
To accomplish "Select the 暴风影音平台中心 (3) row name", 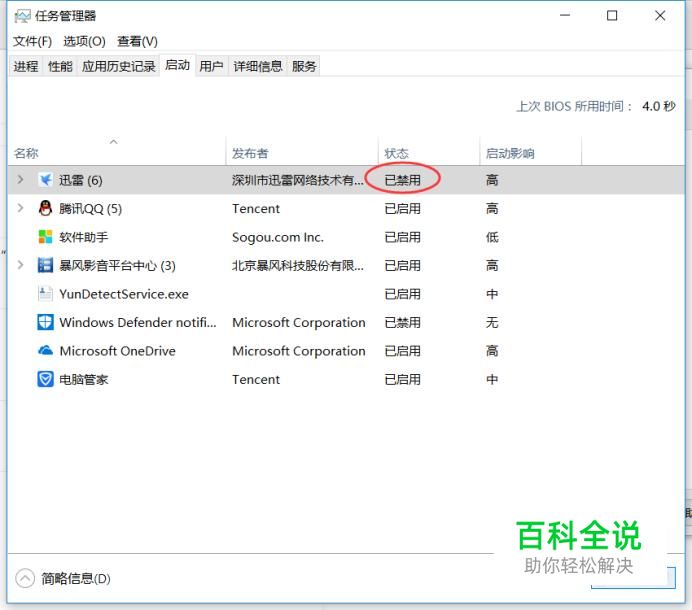I will click(x=117, y=265).
